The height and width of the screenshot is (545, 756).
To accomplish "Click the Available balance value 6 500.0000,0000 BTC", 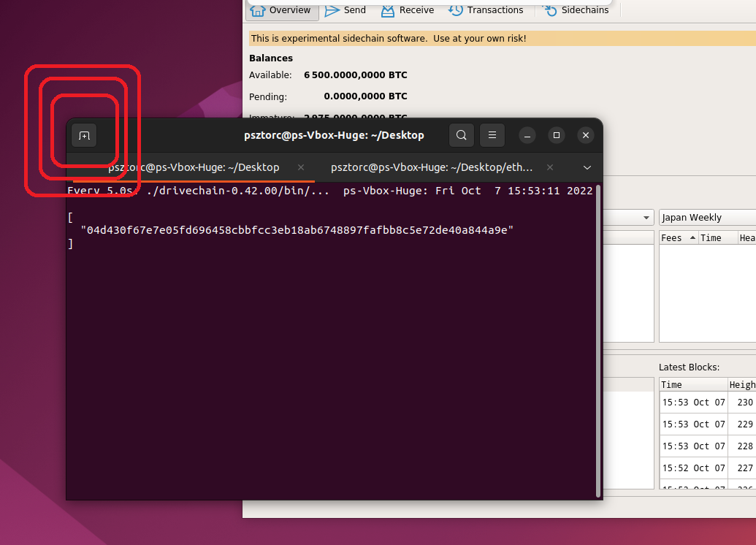I will click(x=355, y=75).
